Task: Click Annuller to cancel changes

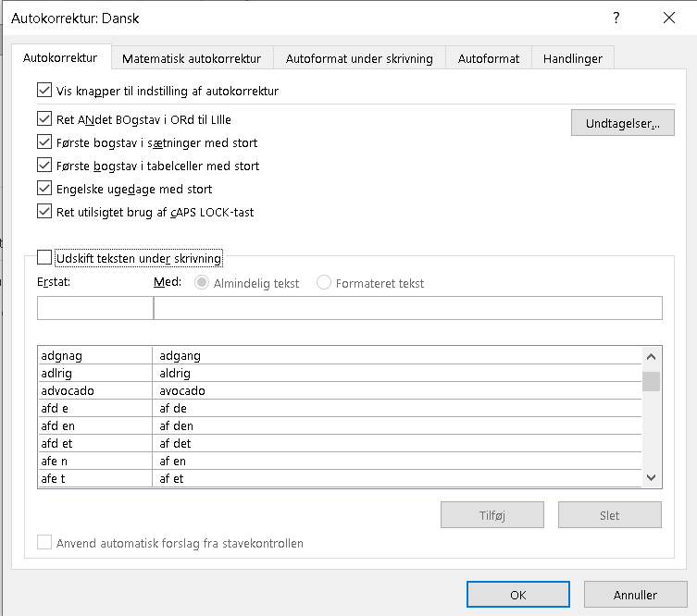Action: coord(635,595)
